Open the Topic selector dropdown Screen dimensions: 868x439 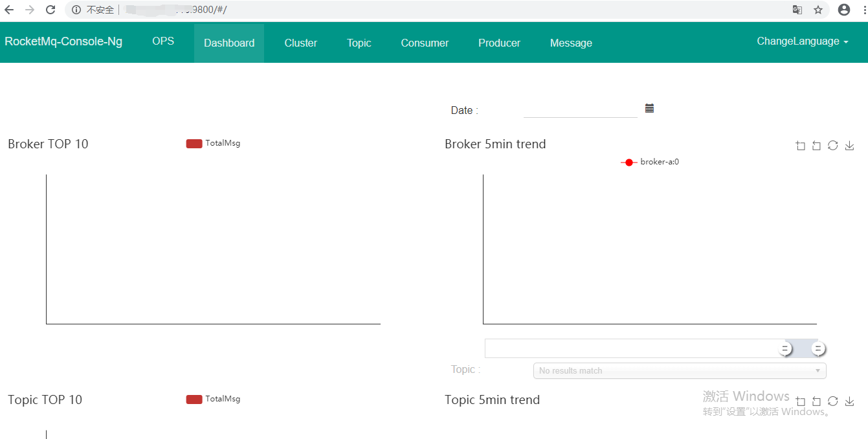680,370
